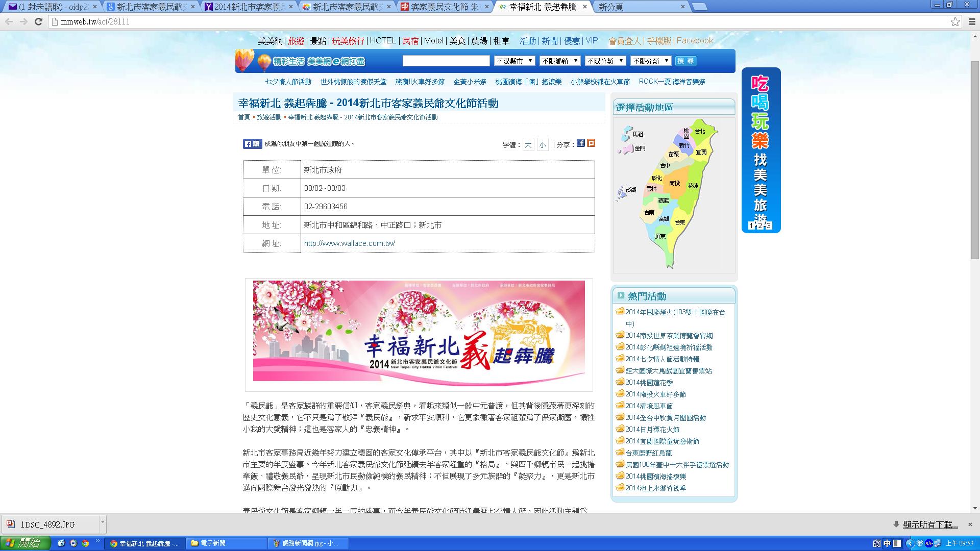
Task: Click the search keyword input field
Action: (x=446, y=61)
